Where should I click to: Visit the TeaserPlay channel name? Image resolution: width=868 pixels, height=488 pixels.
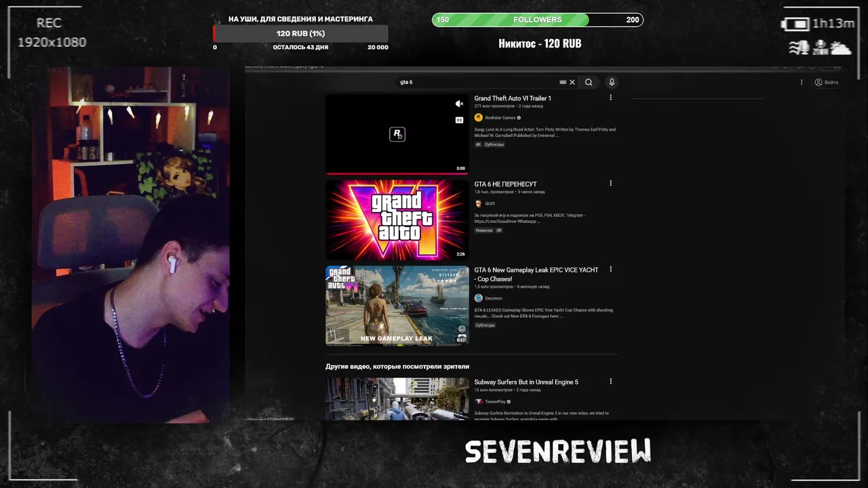click(x=496, y=402)
